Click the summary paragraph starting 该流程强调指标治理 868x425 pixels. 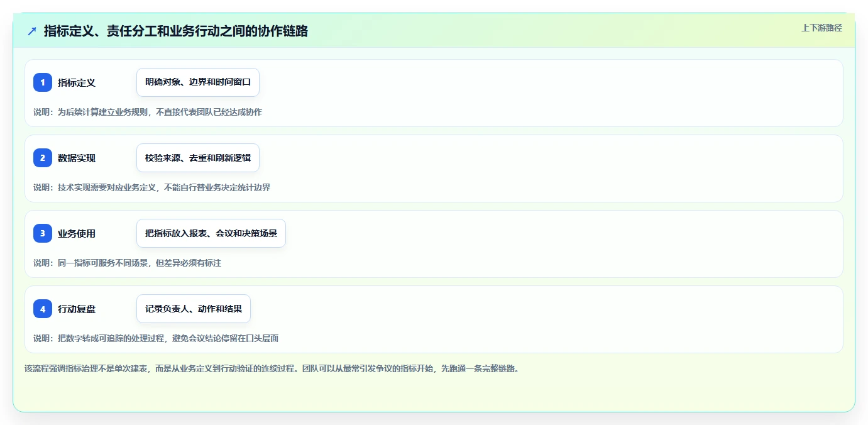[x=272, y=368]
